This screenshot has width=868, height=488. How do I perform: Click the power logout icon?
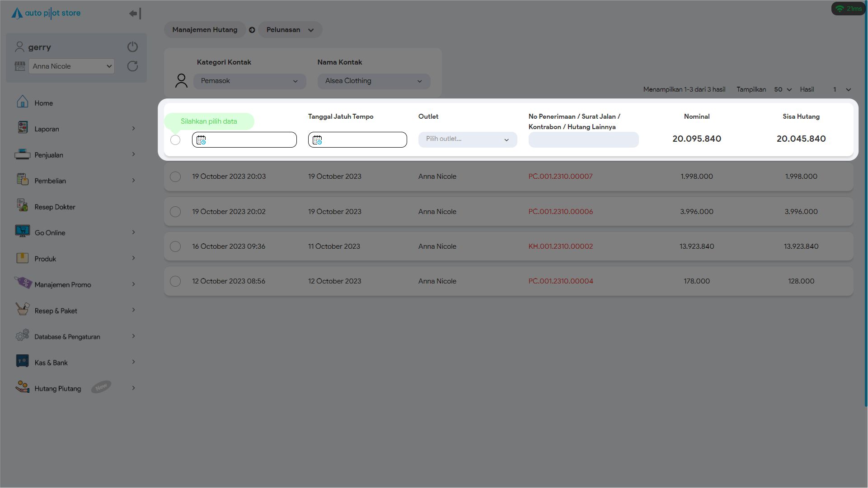(132, 47)
